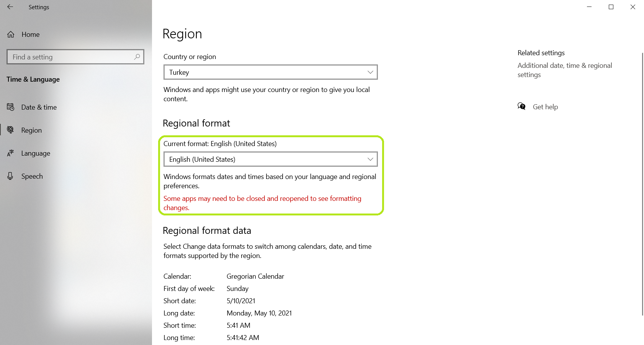644x345 pixels.
Task: Open the Language settings page
Action: click(x=35, y=153)
